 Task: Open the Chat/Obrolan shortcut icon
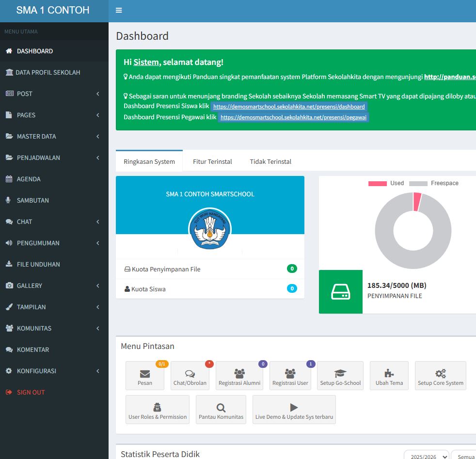click(x=190, y=374)
